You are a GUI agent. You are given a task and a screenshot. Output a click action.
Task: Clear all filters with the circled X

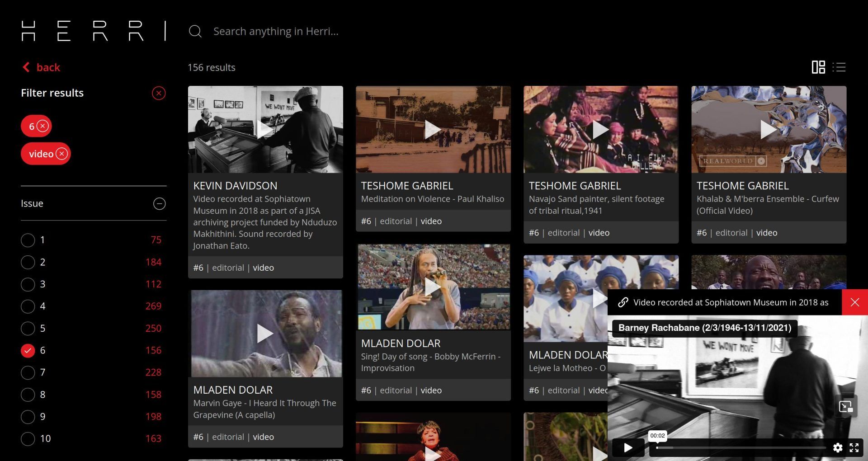[x=158, y=93]
